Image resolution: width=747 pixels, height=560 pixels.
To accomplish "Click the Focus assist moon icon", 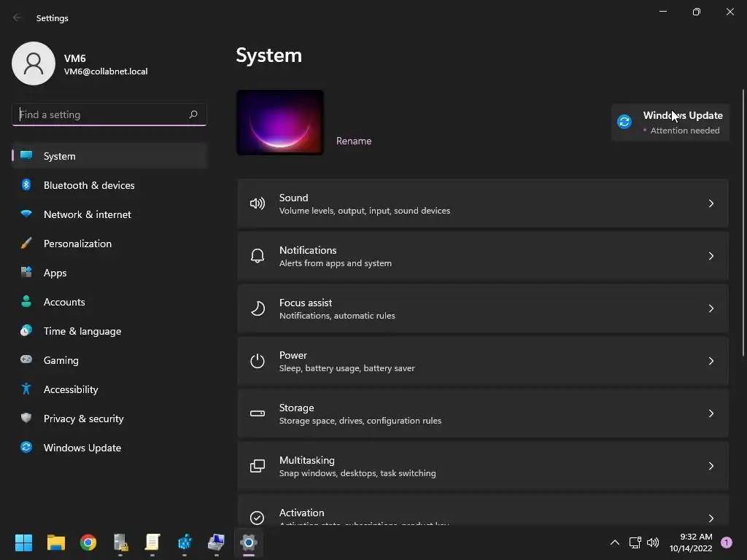I will tap(258, 308).
